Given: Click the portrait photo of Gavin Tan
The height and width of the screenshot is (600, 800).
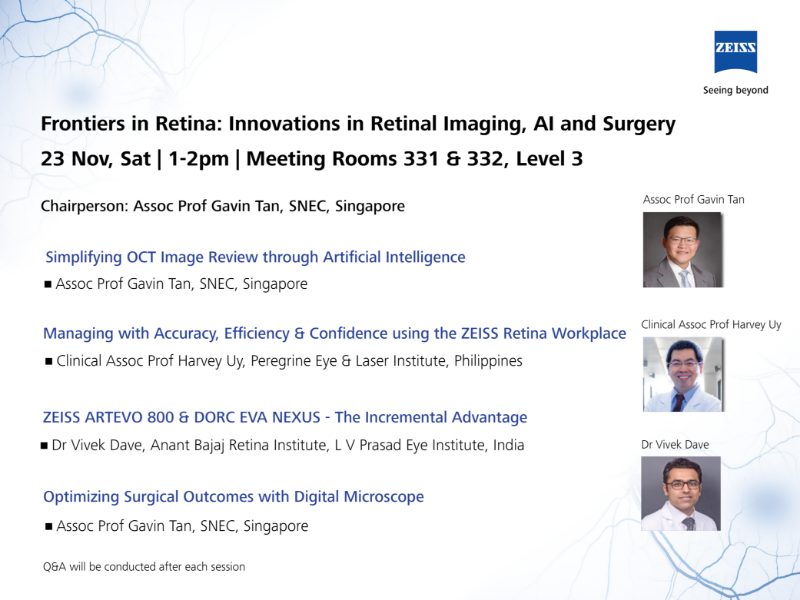Looking at the screenshot, I should 681,249.
